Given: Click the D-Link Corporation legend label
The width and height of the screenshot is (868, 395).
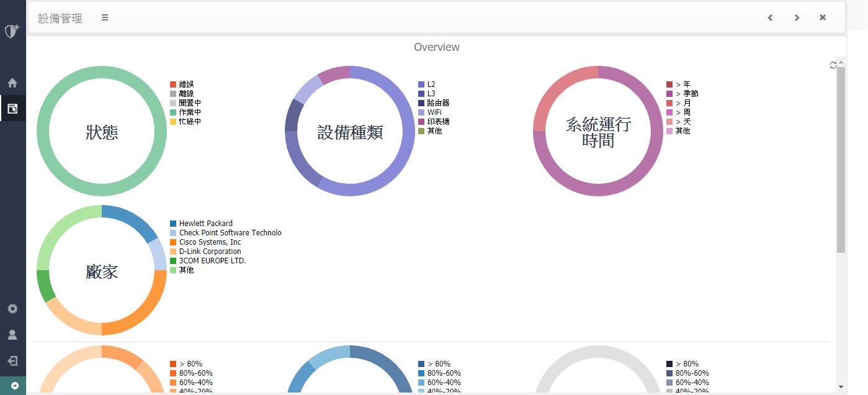Looking at the screenshot, I should click(210, 252).
